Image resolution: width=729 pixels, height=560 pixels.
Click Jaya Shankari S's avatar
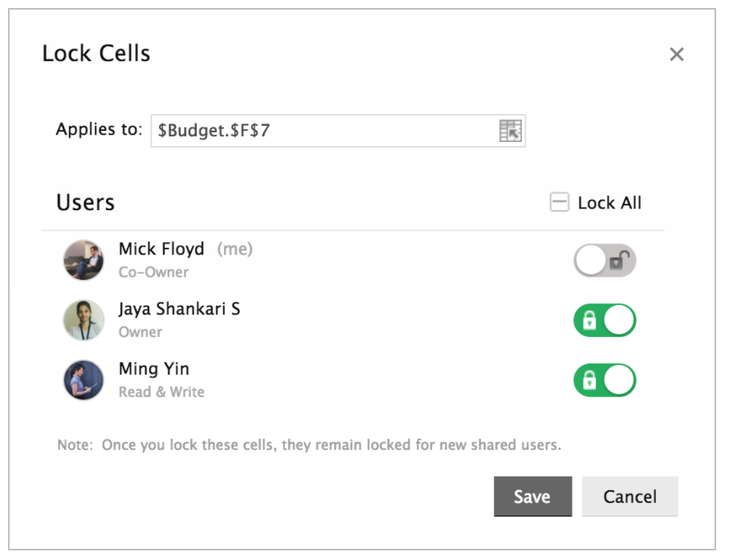[83, 320]
